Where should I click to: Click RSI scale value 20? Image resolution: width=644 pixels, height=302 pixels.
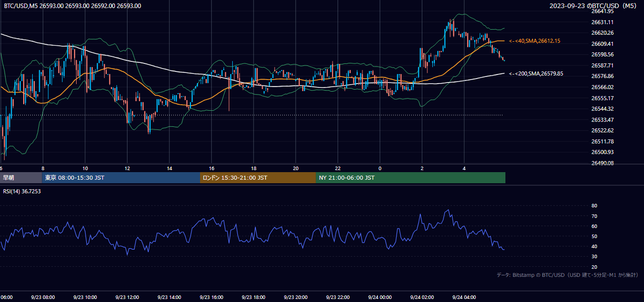594,267
